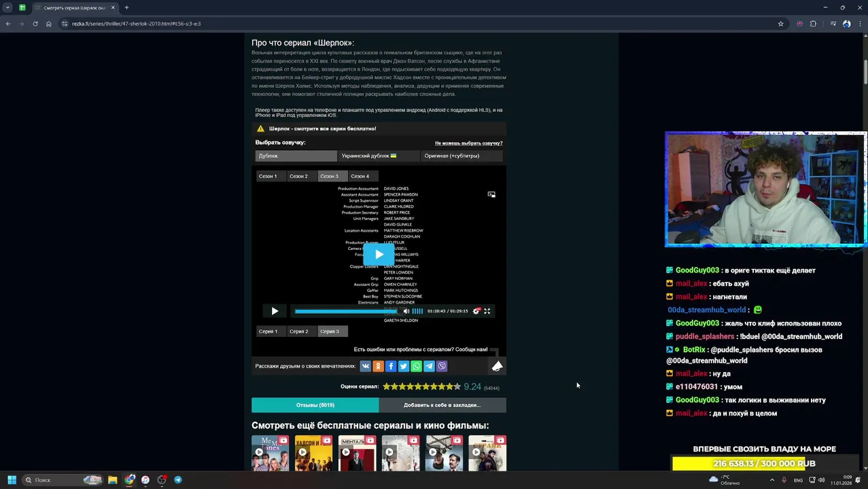Click the taskbar Поиск search box
This screenshot has width=868, height=489.
click(x=63, y=479)
